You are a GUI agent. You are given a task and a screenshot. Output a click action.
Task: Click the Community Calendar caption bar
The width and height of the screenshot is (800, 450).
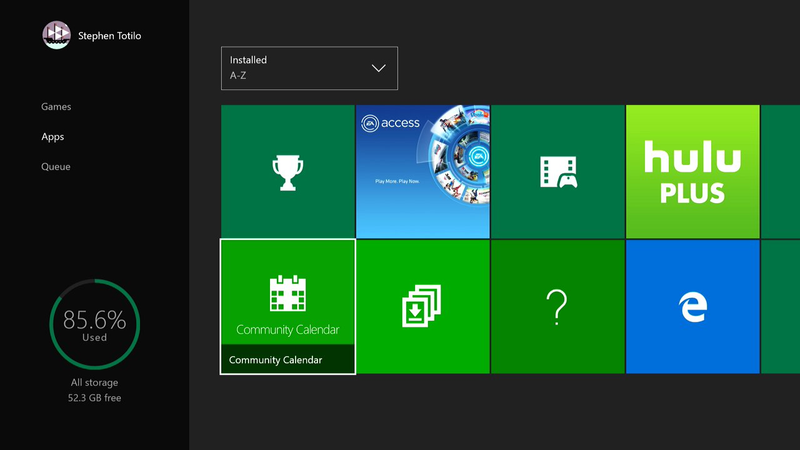pos(288,359)
